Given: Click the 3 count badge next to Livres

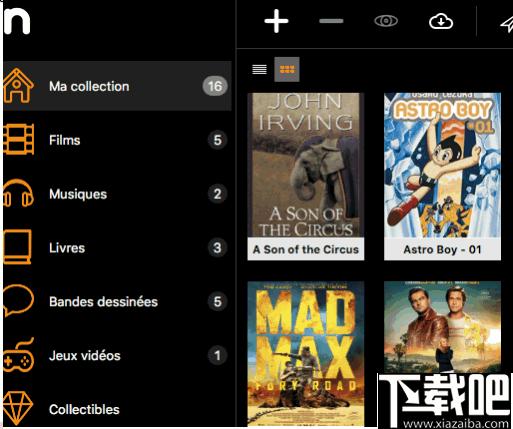Looking at the screenshot, I should 217,248.
